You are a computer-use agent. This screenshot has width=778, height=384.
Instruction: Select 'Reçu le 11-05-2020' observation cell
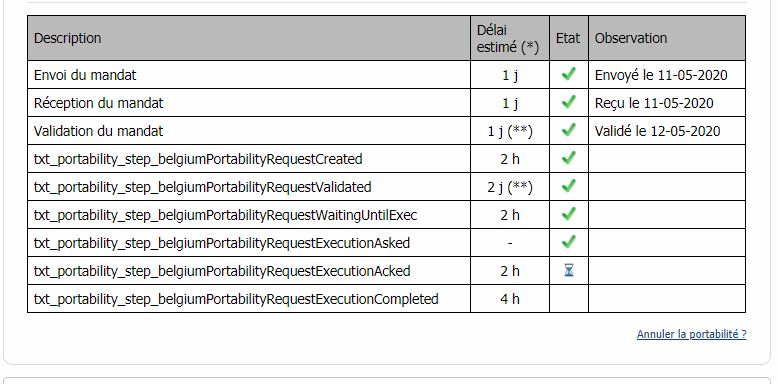click(x=667, y=103)
